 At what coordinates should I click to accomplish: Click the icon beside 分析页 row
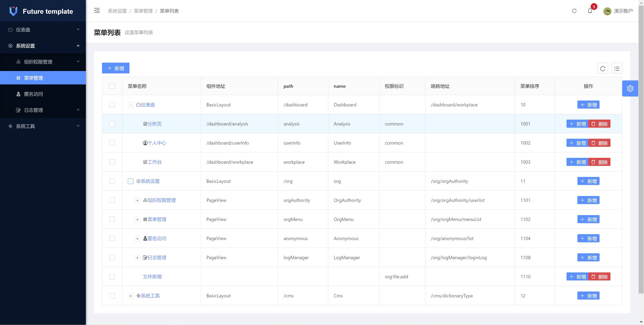145,124
